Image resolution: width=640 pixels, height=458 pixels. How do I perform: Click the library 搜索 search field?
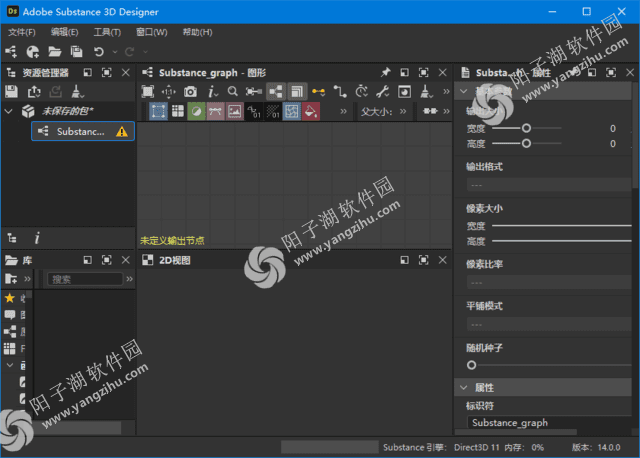pyautogui.click(x=85, y=279)
